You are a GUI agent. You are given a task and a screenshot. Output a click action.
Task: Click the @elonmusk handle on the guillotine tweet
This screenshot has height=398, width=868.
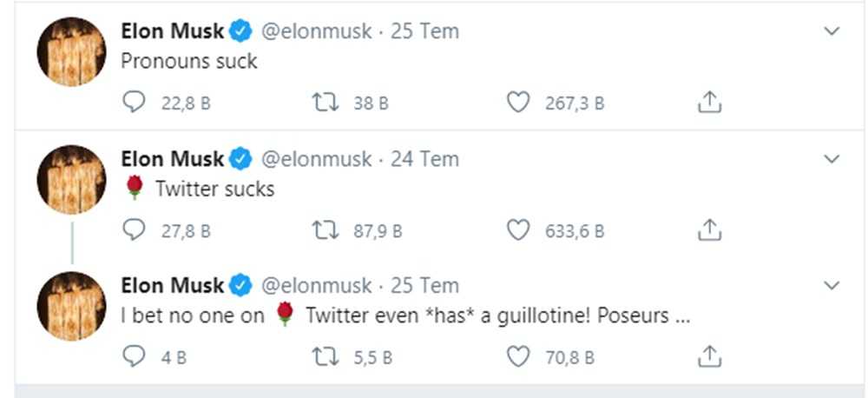tap(316, 285)
